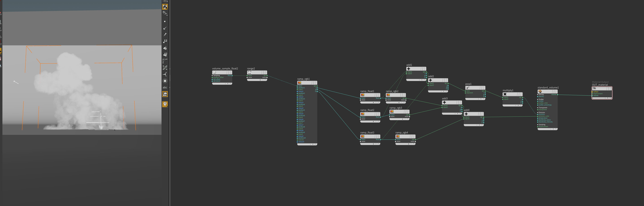The image size is (644, 206).
Task: Collapse the Density group on standard_volume1
Action: pyautogui.click(x=538, y=95)
